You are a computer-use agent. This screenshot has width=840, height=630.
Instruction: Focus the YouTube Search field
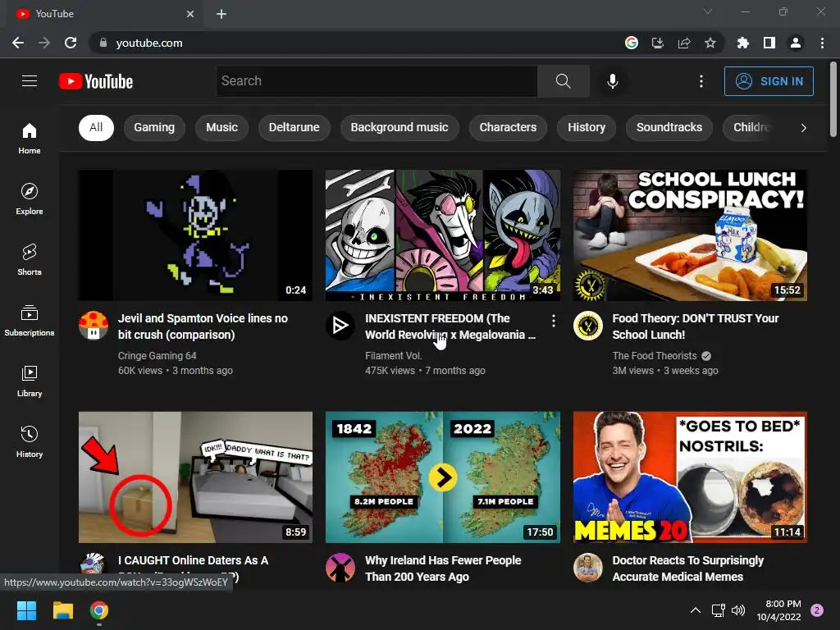pos(377,81)
